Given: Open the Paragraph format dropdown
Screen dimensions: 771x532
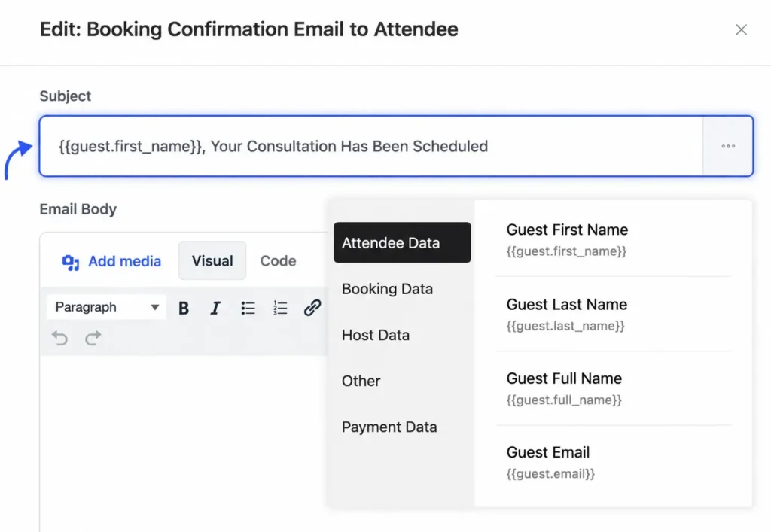Looking at the screenshot, I should coord(106,307).
